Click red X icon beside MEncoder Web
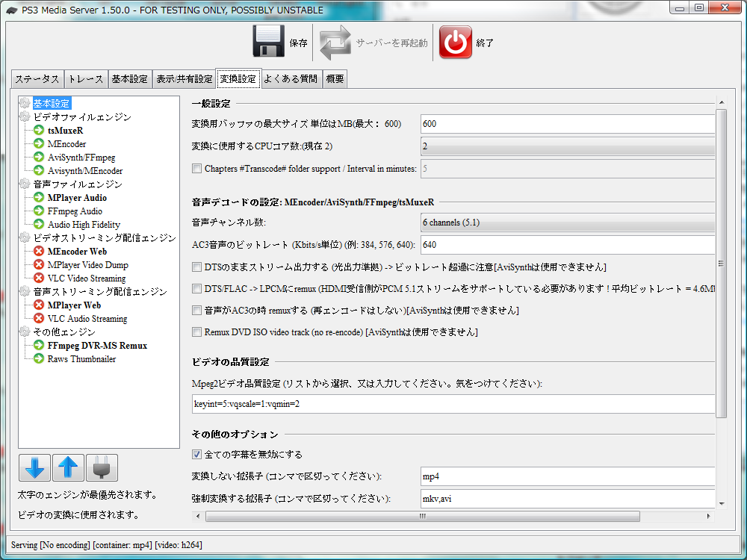 [39, 251]
